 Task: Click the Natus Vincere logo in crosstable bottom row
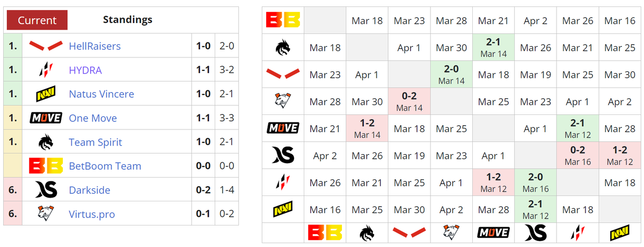[x=620, y=233]
